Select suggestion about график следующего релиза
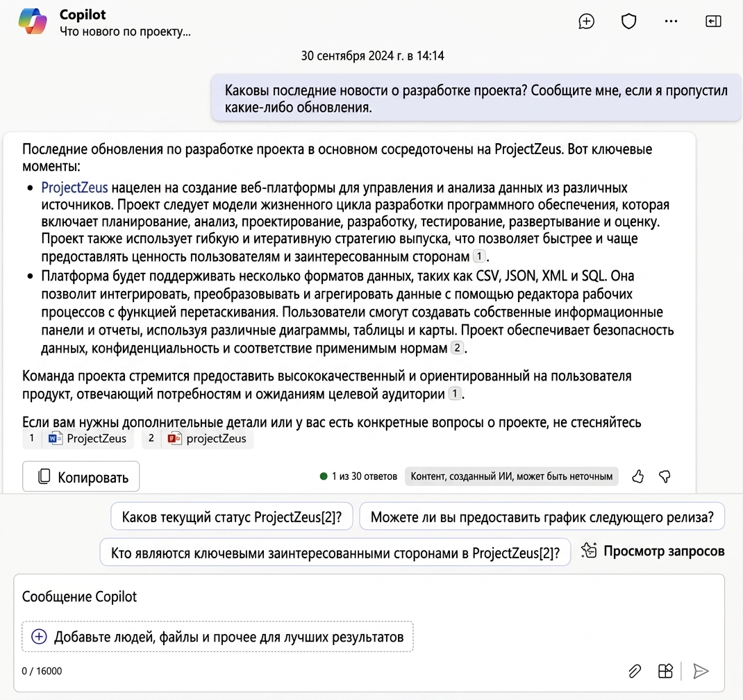Viewport: 743px width, 700px height. coord(542,516)
